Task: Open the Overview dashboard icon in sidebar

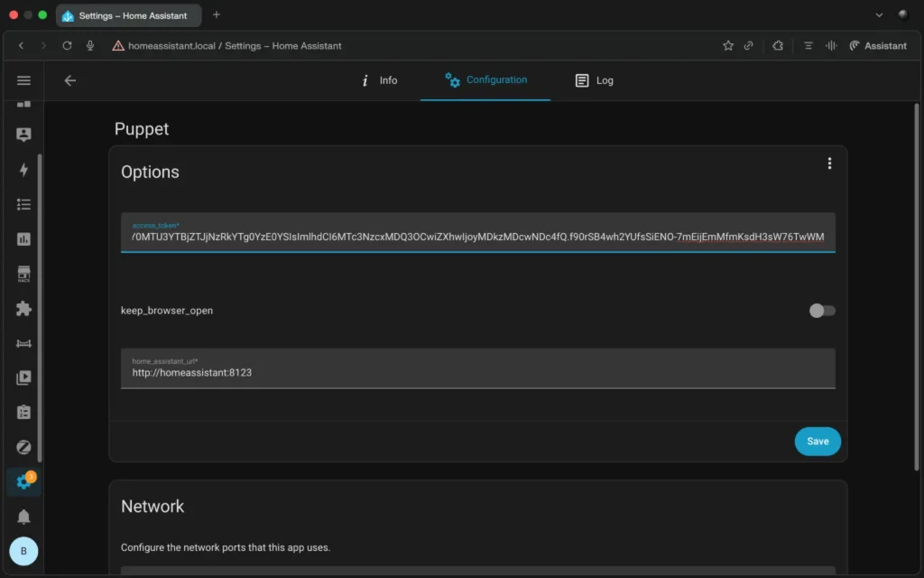Action: coord(23,105)
